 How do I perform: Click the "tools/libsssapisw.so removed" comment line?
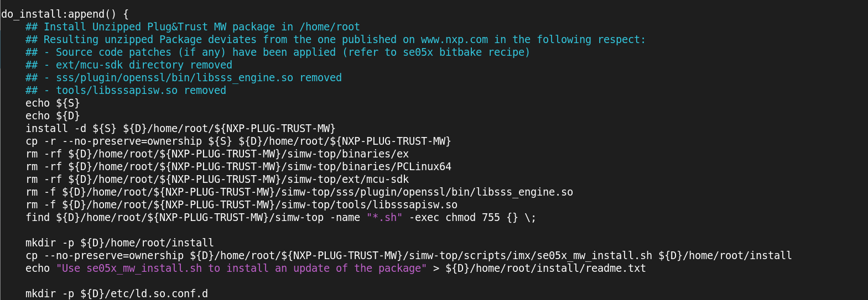click(141, 90)
